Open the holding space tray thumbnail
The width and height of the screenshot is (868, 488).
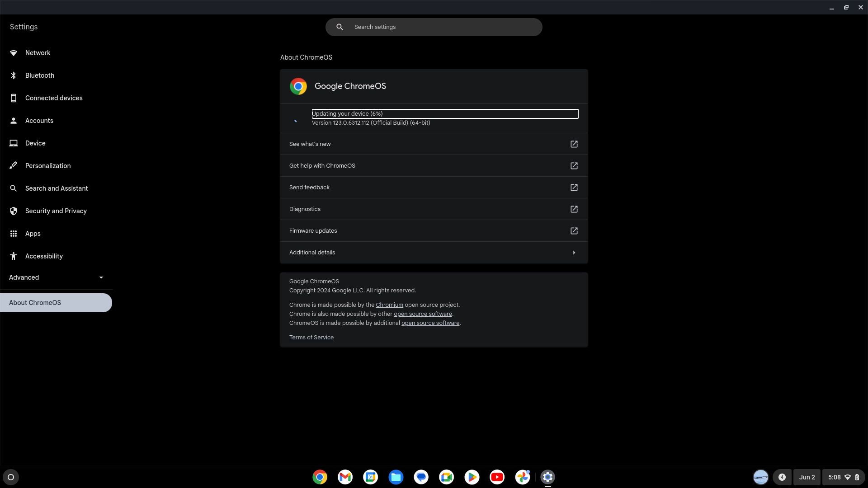coord(761,477)
